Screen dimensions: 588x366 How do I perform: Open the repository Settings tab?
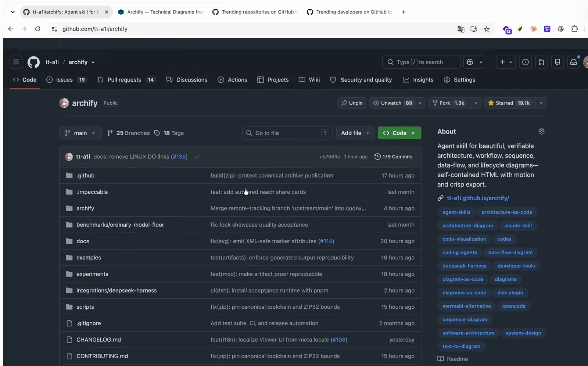coord(459,80)
